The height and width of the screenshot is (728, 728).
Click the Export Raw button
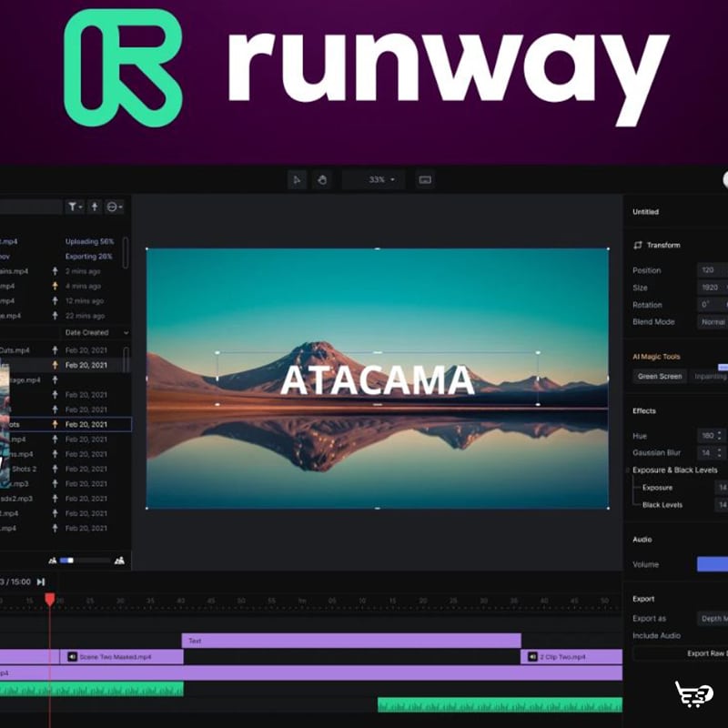click(x=681, y=653)
